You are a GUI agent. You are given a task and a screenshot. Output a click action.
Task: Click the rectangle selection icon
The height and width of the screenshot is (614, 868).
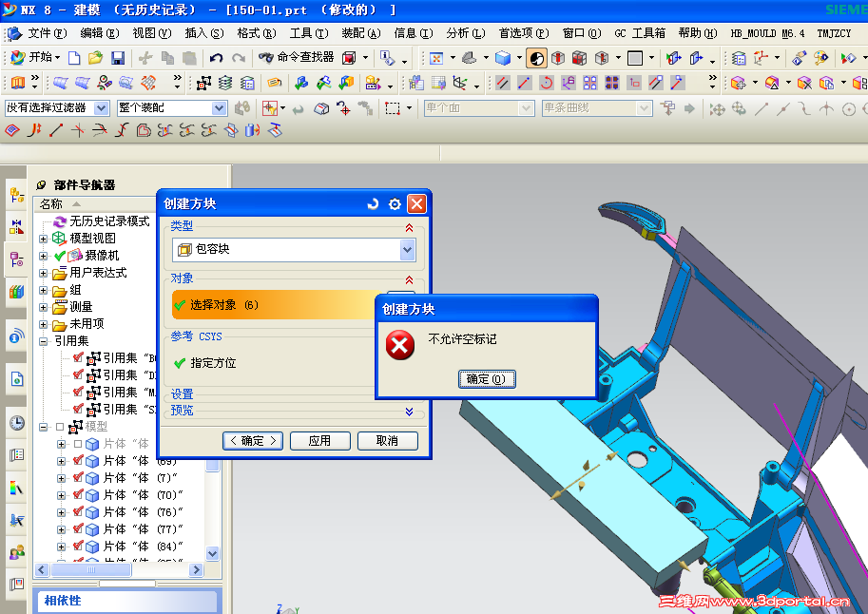pos(393,108)
